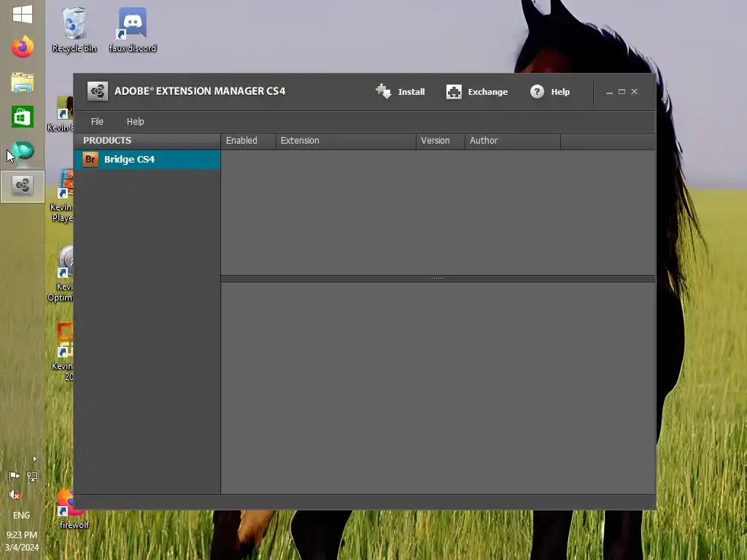Click the ENG language indicator
Screen dimensions: 747x560
21,516
